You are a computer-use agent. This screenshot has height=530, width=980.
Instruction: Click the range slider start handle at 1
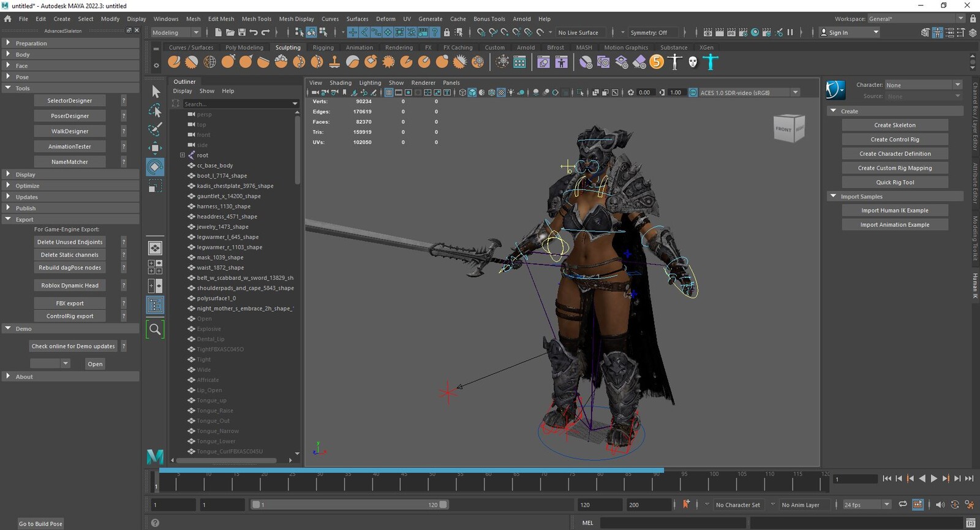click(x=256, y=505)
